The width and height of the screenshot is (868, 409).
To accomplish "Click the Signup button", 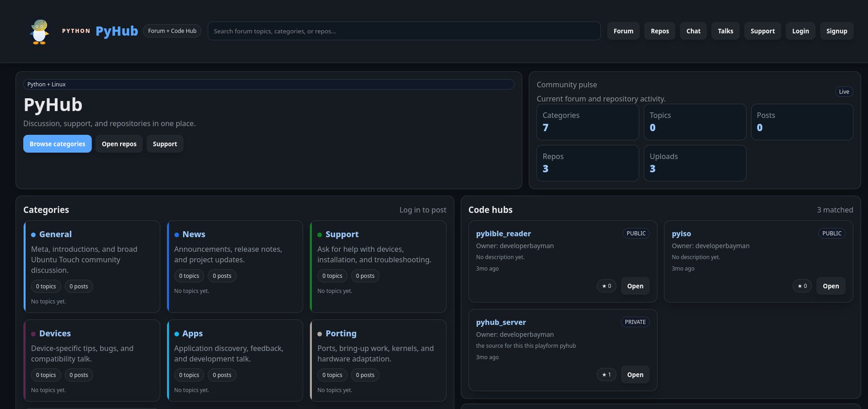I will (x=836, y=31).
